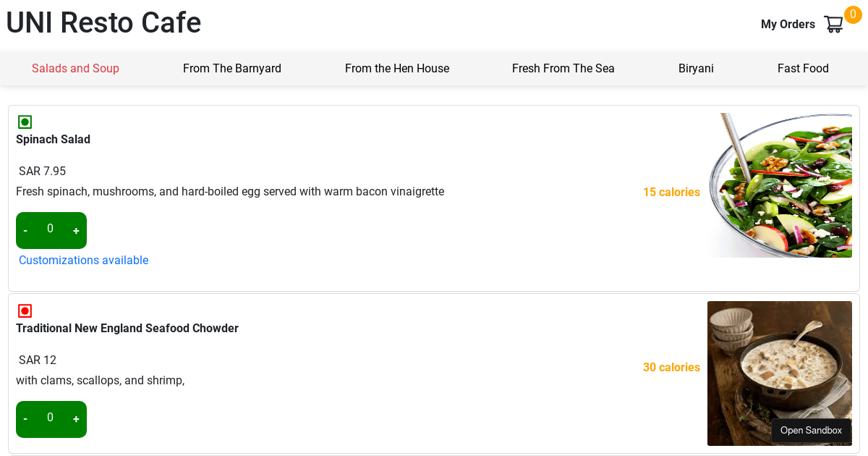
Task: Open Customizations available for Spinach Salad
Action: pos(83,260)
